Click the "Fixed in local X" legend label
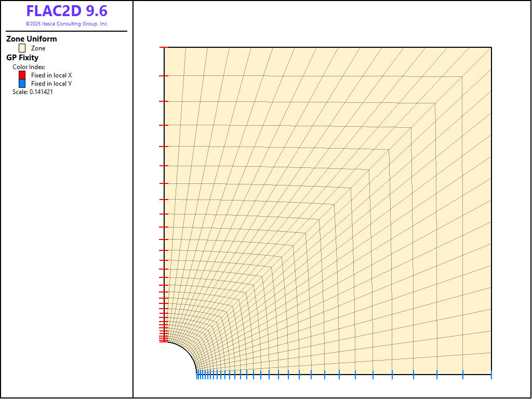 51,75
